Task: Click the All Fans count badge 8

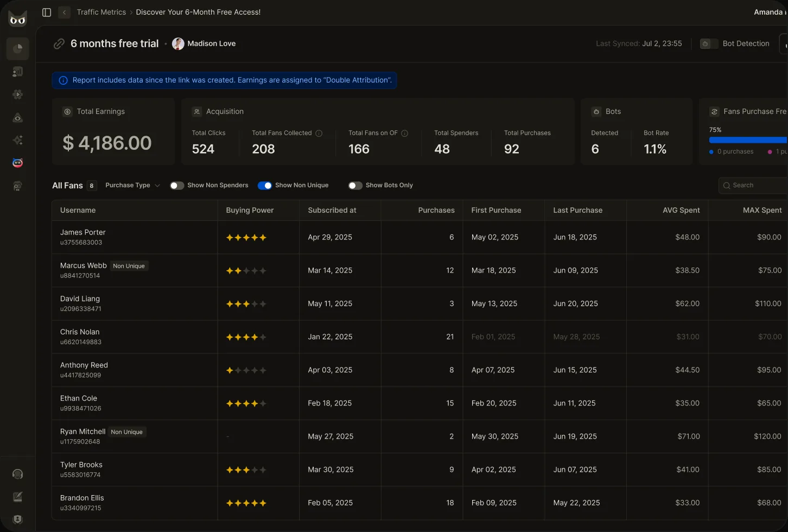Action: [92, 186]
